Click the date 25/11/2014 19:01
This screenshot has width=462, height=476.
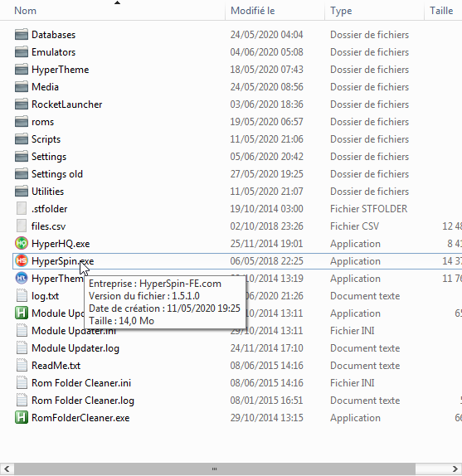coord(266,244)
